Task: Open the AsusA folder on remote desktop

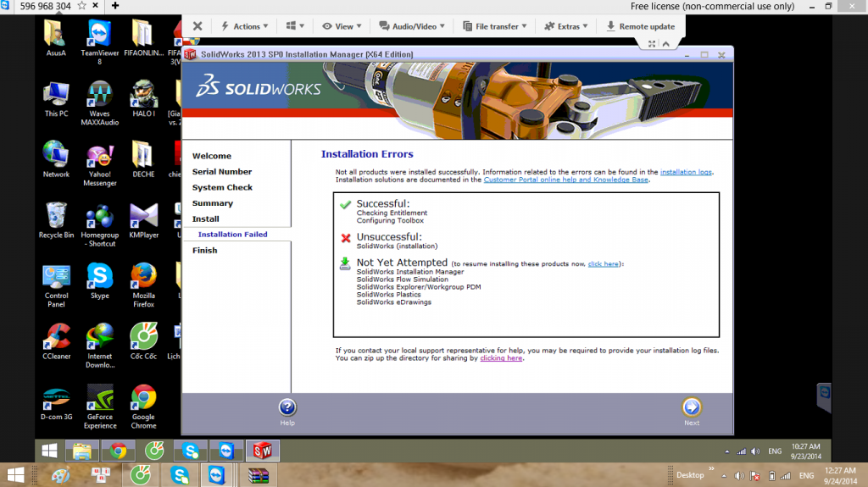Action: (56, 38)
